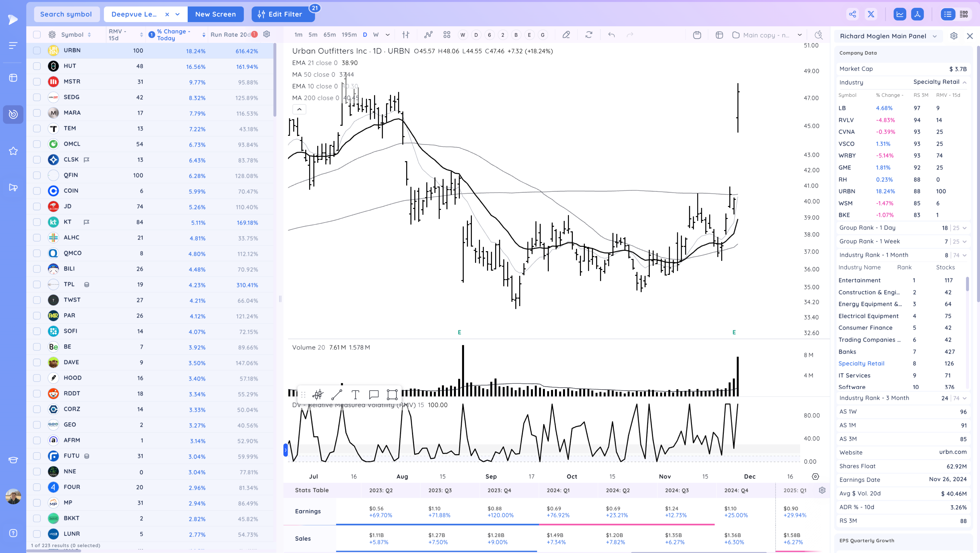Screen dimensions: 980x553
Task: Select the 1m timeframe
Action: 298,35
